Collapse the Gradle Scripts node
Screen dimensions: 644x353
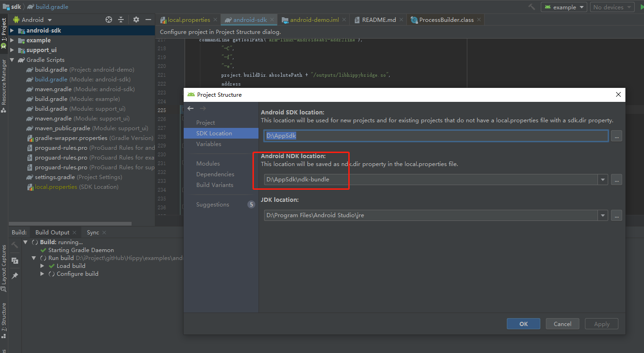pos(12,60)
